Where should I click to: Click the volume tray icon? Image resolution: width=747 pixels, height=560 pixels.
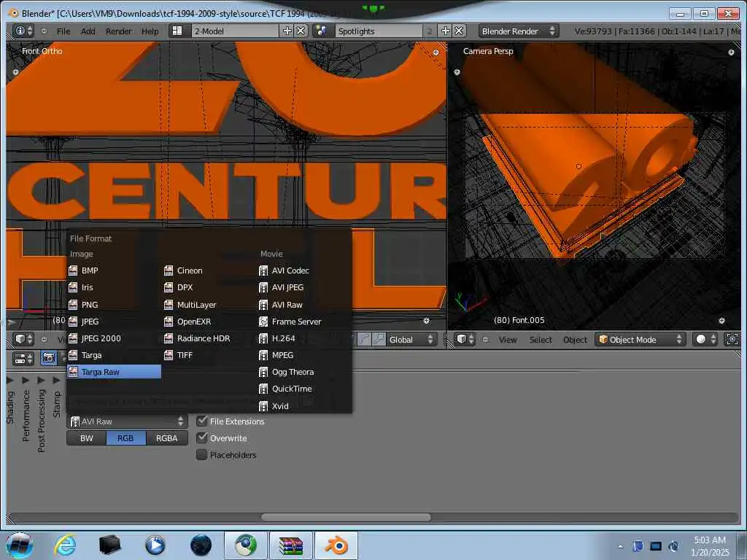pos(673,546)
